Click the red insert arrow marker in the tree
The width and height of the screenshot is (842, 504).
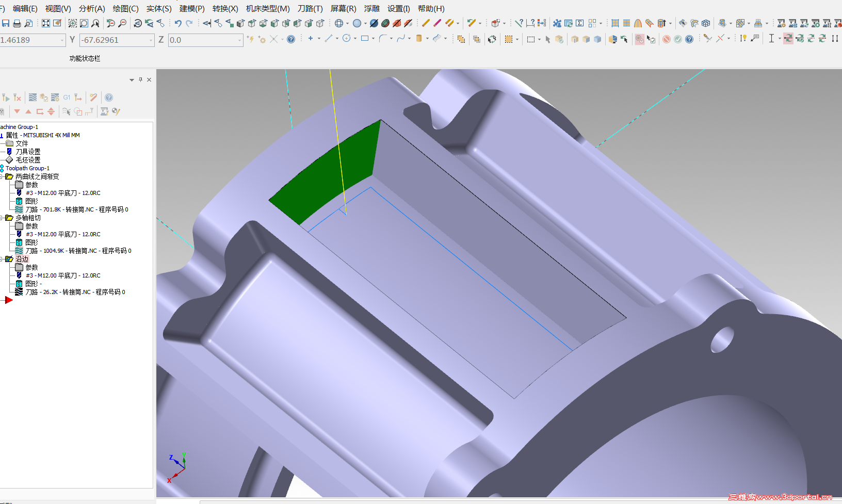click(x=9, y=300)
